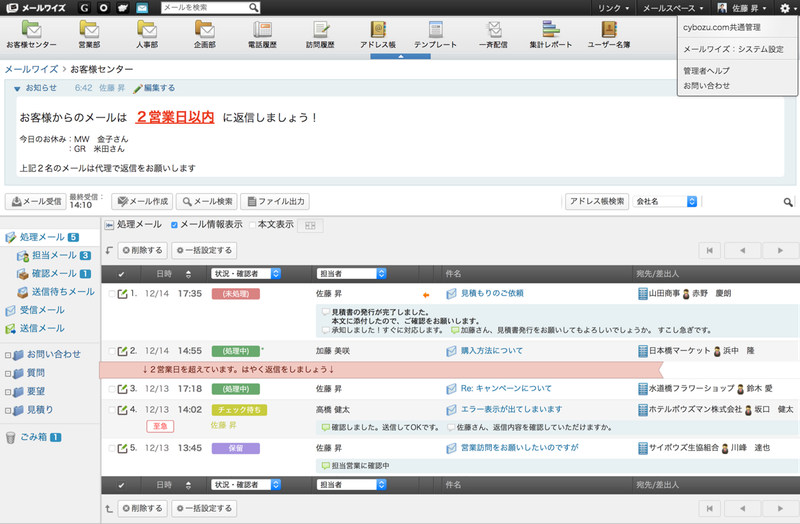Open the ごみ箱 trash folder
Image resolution: width=800 pixels, height=524 pixels.
tap(33, 437)
